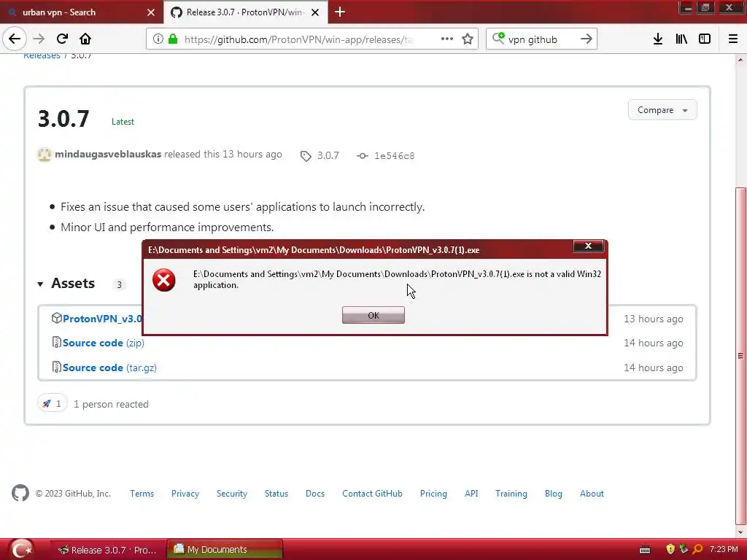Click the search engine magnifier icon
The height and width of the screenshot is (560, 747).
point(498,38)
